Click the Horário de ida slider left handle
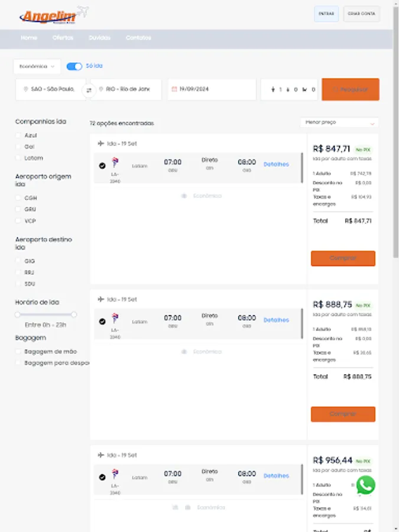399x532 pixels. click(18, 315)
